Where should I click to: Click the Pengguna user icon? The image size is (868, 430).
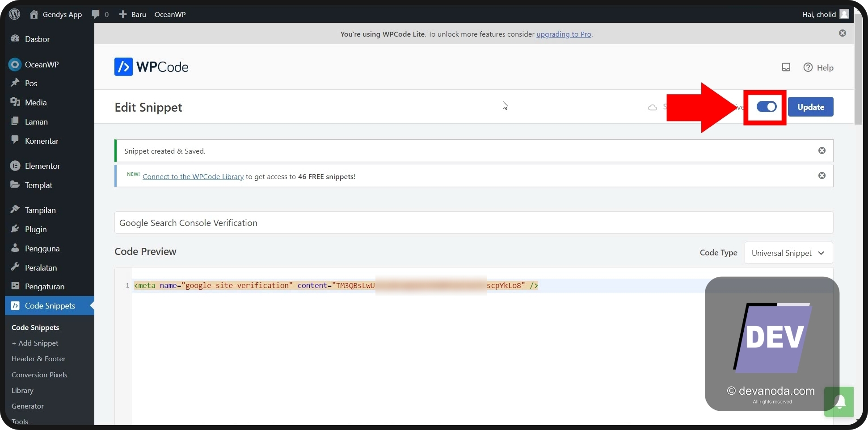click(15, 248)
